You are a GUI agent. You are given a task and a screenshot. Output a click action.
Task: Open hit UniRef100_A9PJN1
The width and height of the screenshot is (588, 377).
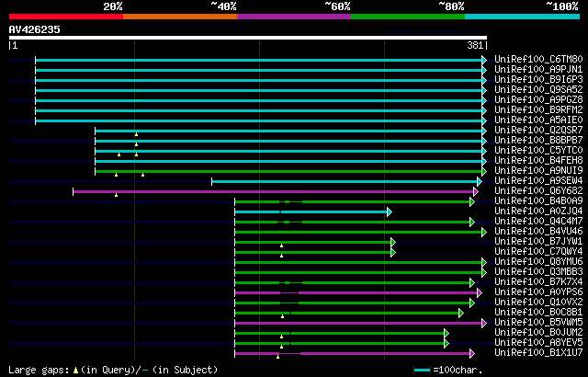(538, 69)
